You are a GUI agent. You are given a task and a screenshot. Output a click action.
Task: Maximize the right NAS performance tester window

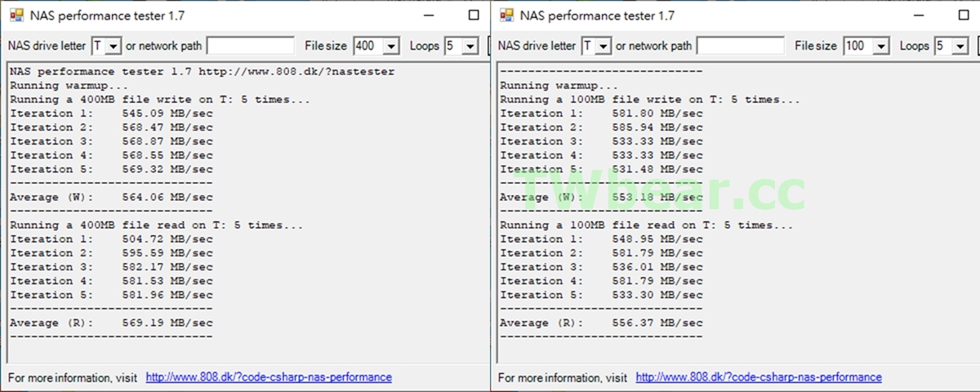pos(964,15)
